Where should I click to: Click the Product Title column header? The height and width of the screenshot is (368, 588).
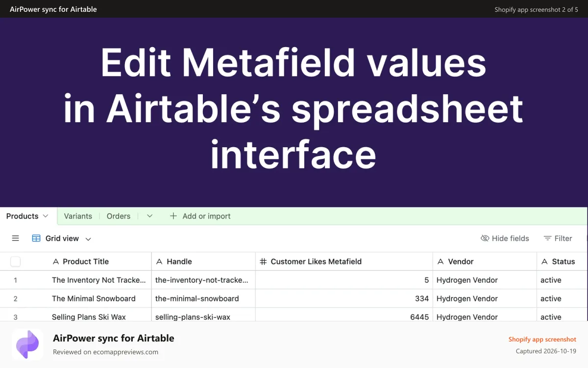[x=86, y=262]
